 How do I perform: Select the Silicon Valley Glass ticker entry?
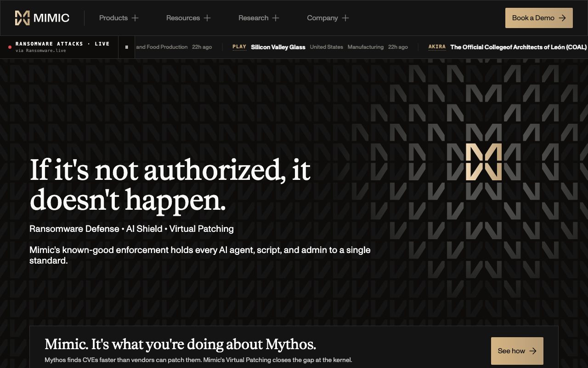(x=278, y=47)
